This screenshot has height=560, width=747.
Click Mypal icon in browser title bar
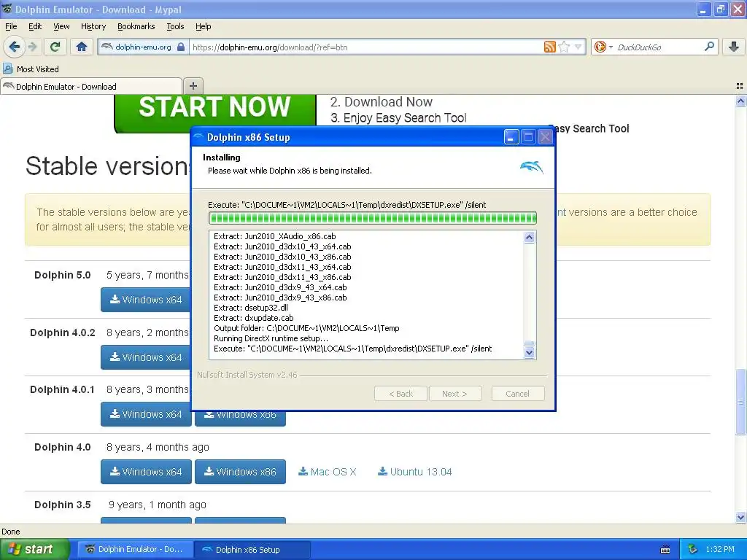(7, 9)
